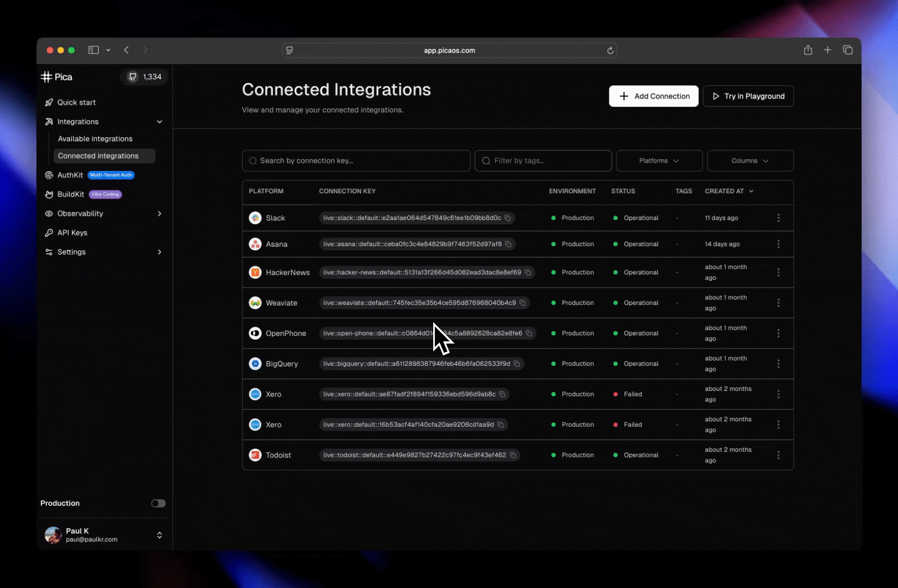This screenshot has width=898, height=588.
Task: Open API Keys page
Action: pos(72,232)
